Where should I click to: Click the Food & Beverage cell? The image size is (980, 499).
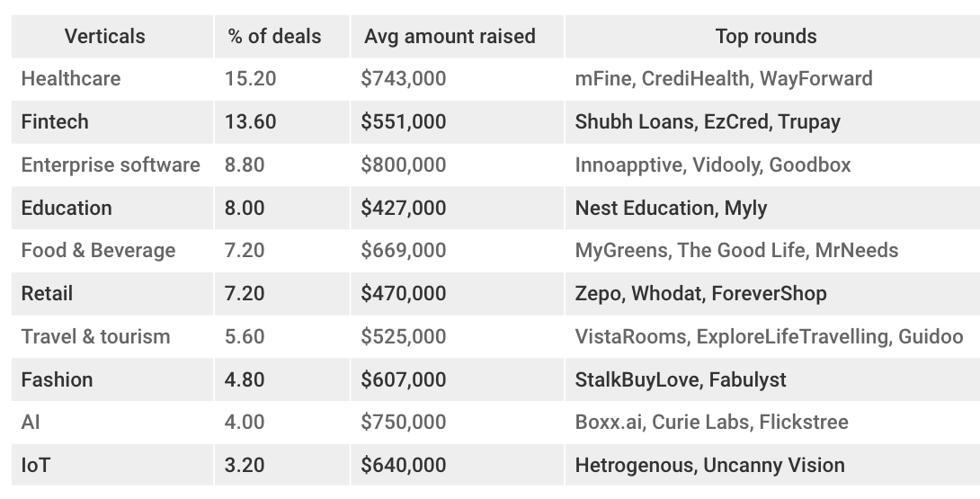pos(98,250)
